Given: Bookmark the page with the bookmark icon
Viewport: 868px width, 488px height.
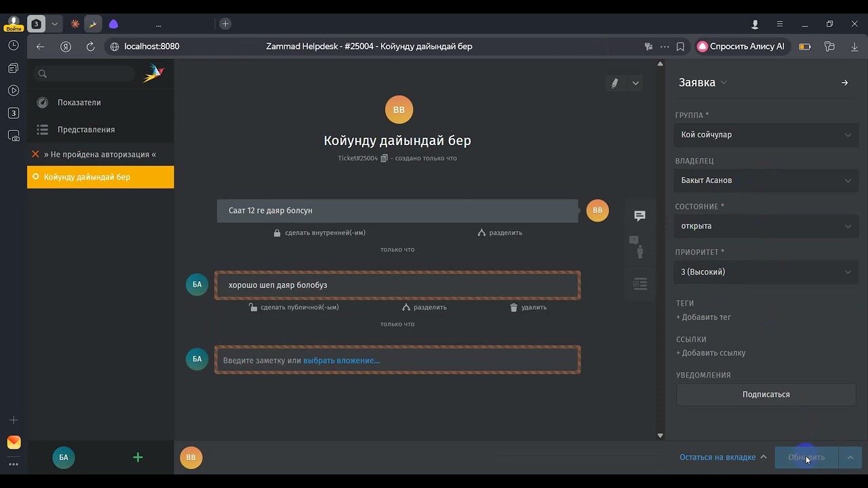Looking at the screenshot, I should [680, 47].
